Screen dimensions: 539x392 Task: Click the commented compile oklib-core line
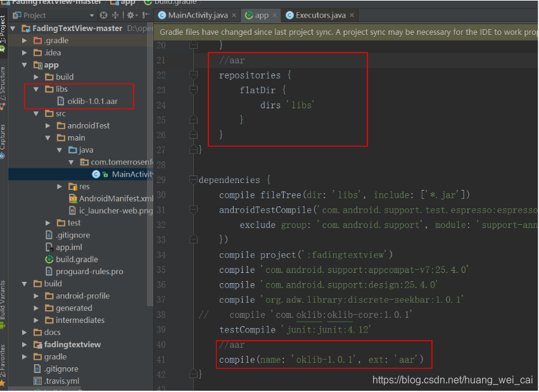(305, 315)
